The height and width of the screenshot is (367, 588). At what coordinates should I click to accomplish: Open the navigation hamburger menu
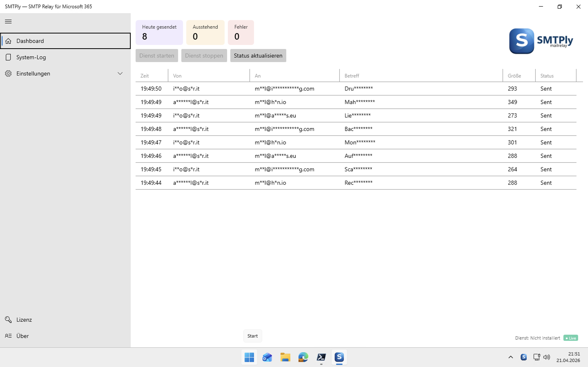(x=8, y=21)
